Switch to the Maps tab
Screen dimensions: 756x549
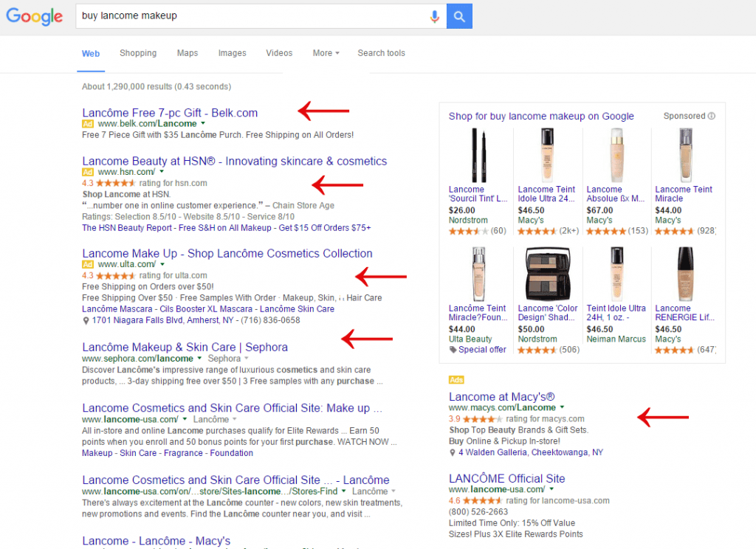click(x=187, y=53)
